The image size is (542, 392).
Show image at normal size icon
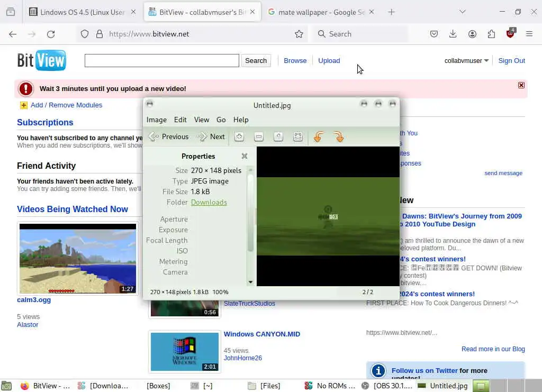pos(278,137)
